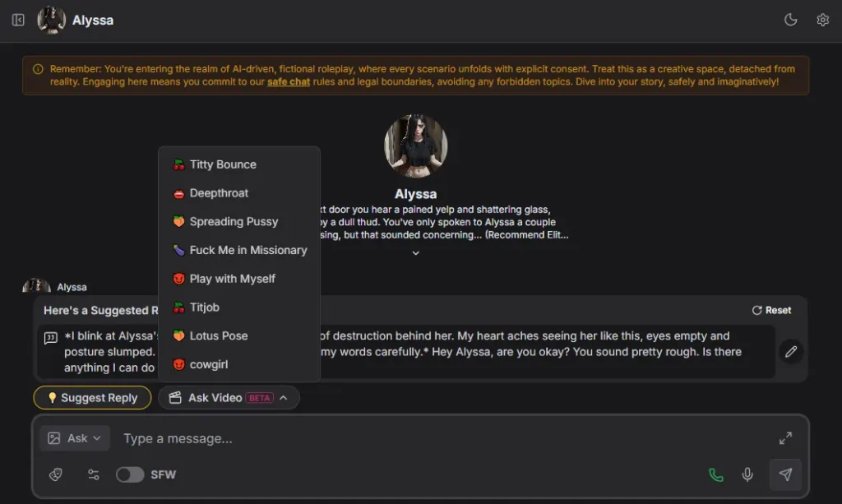
Task: Click Alyssa's small avatar above the message
Action: [36, 285]
